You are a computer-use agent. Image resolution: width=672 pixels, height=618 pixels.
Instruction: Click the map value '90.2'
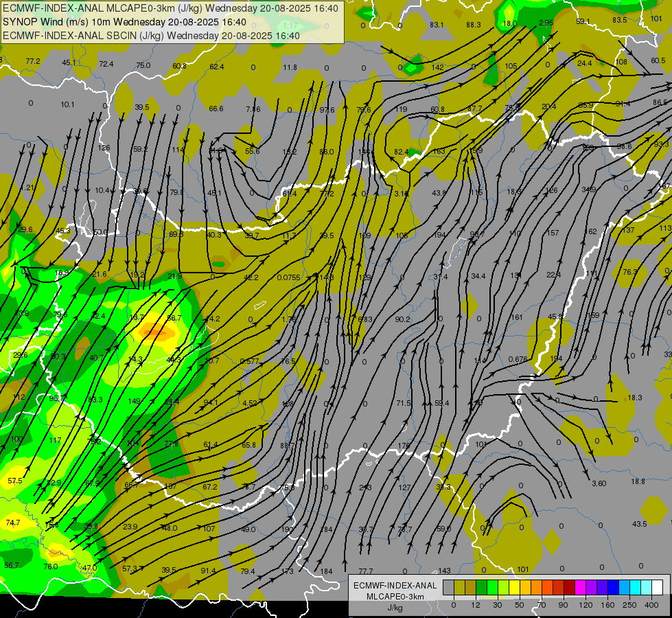pyautogui.click(x=402, y=319)
